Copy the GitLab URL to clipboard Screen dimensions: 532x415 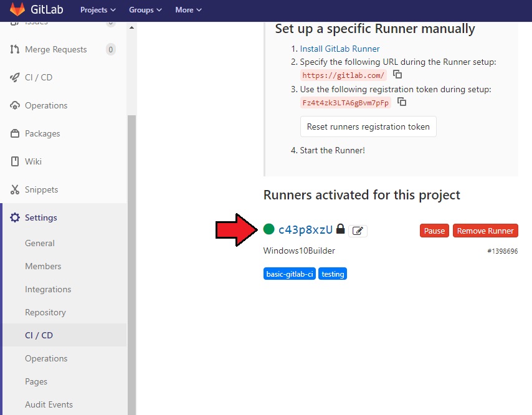coord(397,75)
